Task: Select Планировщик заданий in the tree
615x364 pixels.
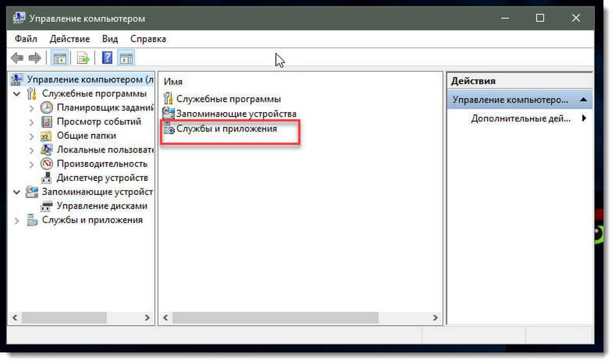Action: click(105, 108)
